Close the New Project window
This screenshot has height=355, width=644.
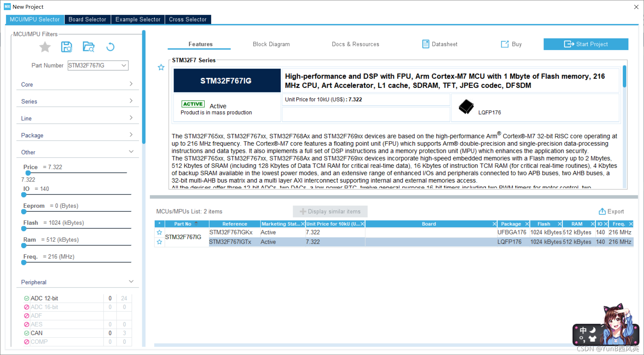point(636,7)
